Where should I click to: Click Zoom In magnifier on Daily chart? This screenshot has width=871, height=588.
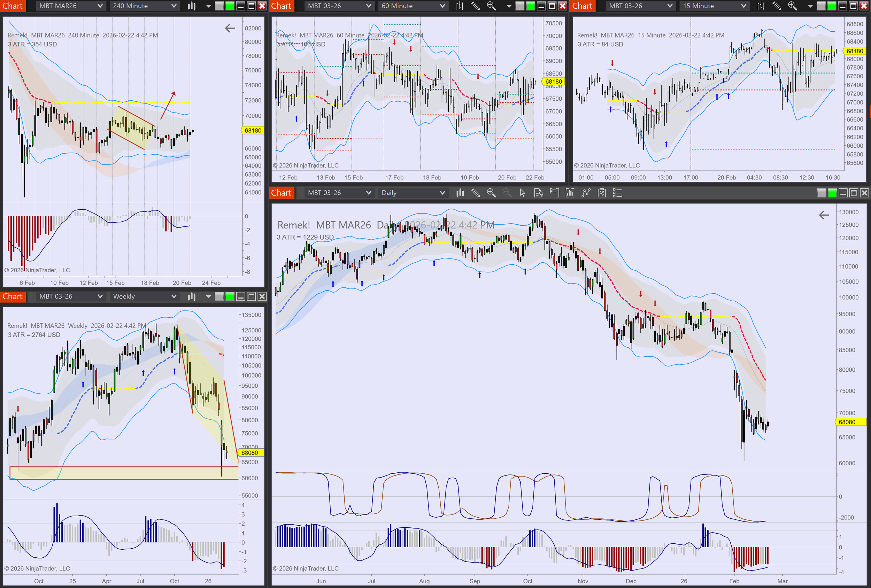coord(491,193)
